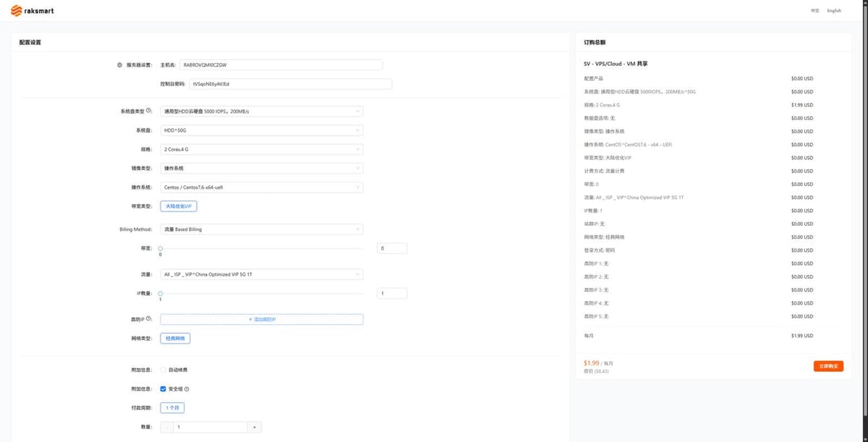The image size is (868, 442).
Task: Click the 数量 quantity input field
Action: tap(210, 427)
